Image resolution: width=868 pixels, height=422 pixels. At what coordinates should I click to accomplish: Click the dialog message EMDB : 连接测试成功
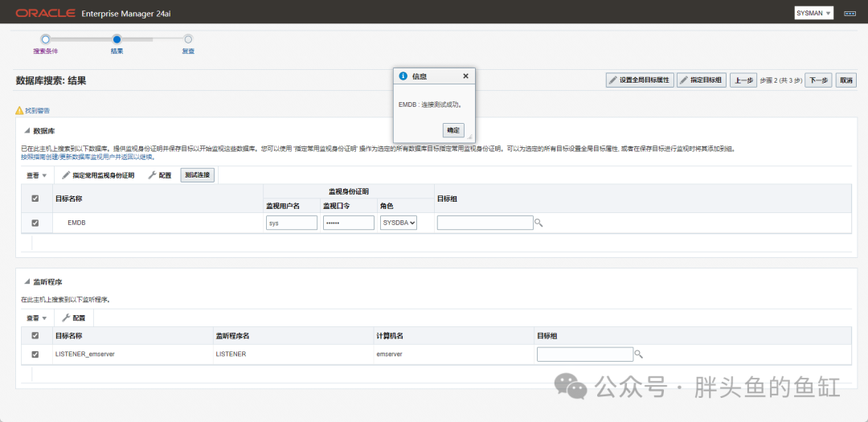click(430, 104)
